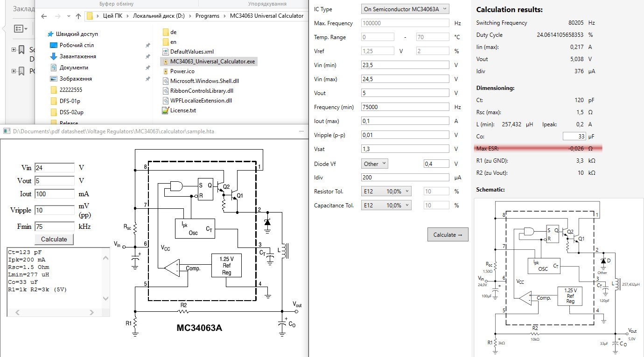The height and width of the screenshot is (357, 644).
Task: Click 'Programs' breadcrumb segment
Action: tap(207, 16)
